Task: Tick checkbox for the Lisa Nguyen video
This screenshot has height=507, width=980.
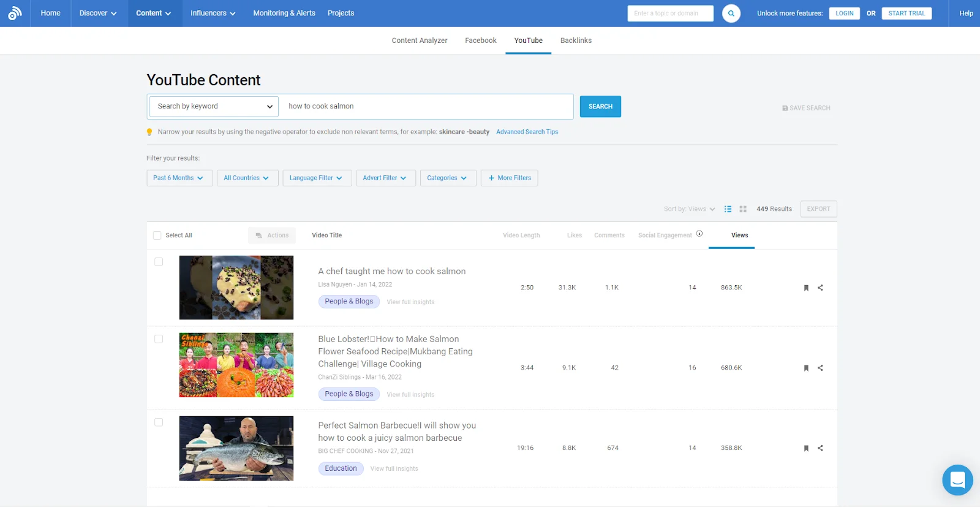Action: 159,262
